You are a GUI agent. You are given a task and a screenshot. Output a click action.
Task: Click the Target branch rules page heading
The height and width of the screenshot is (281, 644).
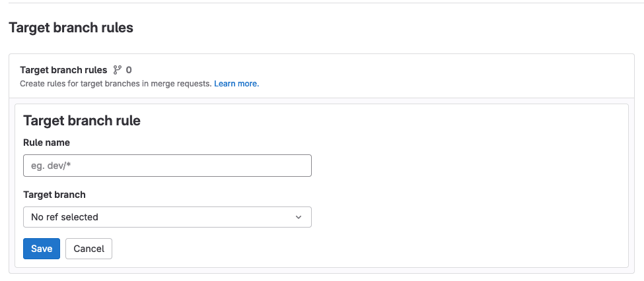pyautogui.click(x=71, y=28)
